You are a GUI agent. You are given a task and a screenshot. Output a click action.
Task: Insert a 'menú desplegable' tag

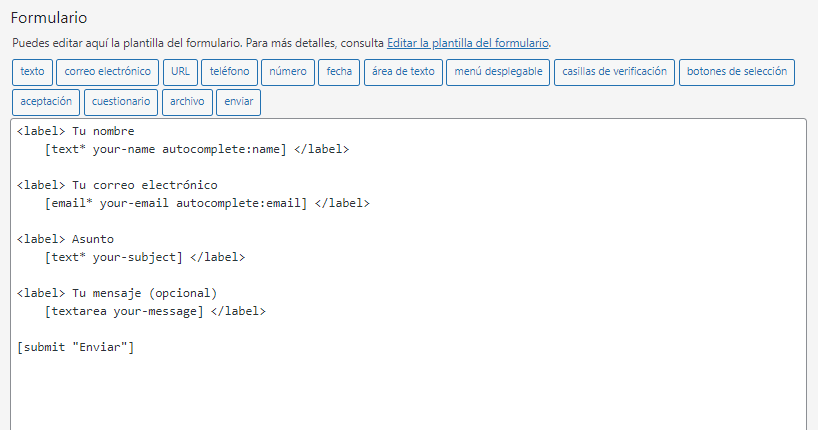pyautogui.click(x=498, y=72)
